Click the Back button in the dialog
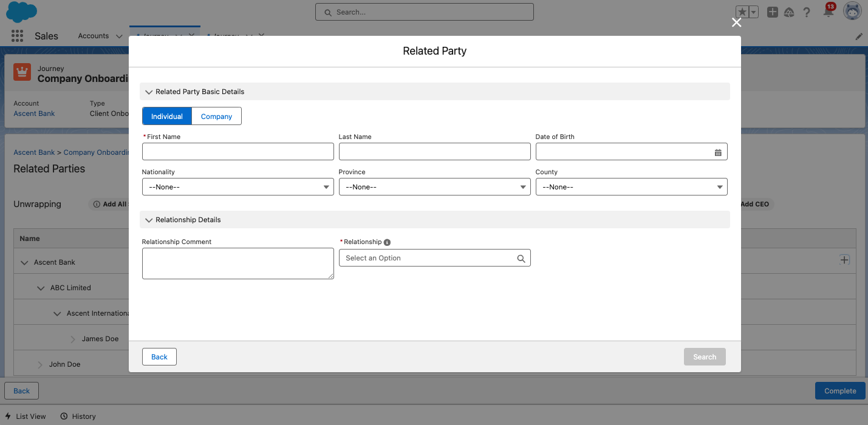 coord(159,357)
